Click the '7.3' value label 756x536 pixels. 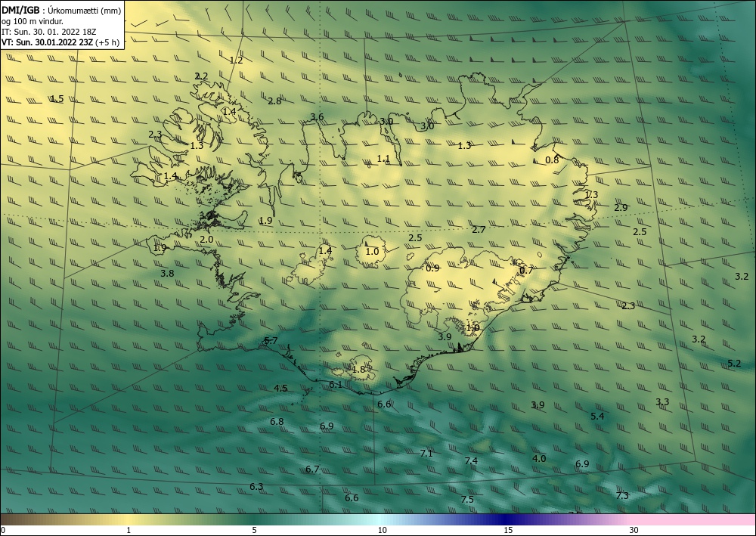coord(622,495)
